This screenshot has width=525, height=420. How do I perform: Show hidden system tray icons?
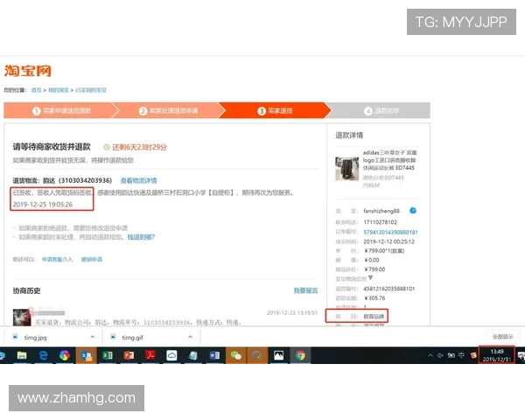pos(430,355)
